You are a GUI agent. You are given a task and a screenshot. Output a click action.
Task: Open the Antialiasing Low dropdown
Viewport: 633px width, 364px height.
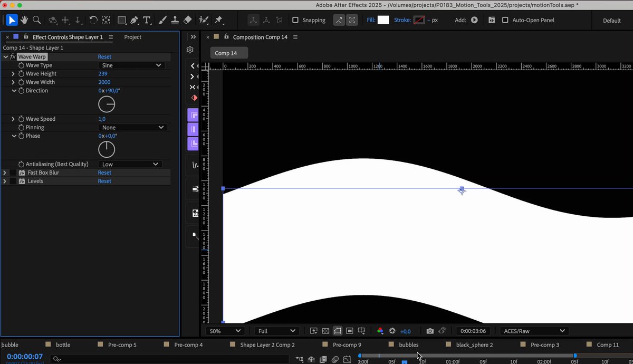[x=130, y=164]
